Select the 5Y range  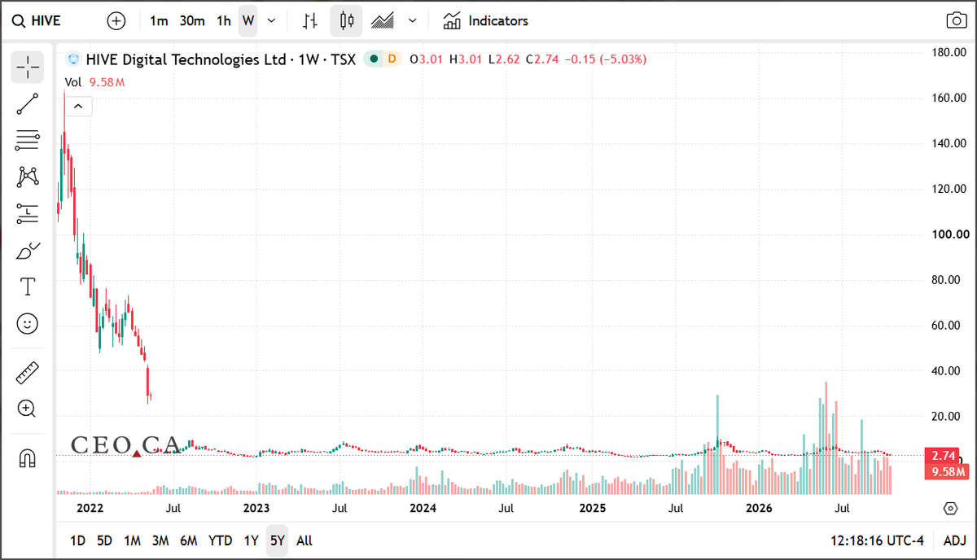pos(278,540)
